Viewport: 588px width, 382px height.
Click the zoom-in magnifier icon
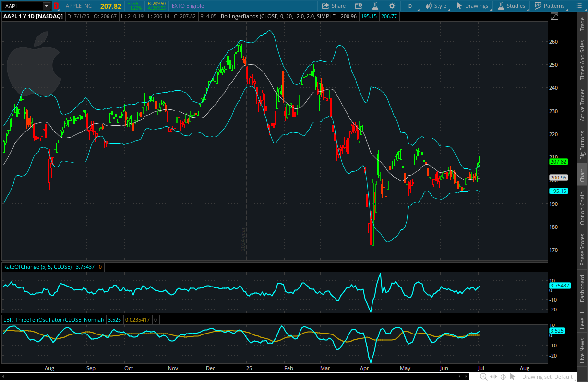(484, 377)
